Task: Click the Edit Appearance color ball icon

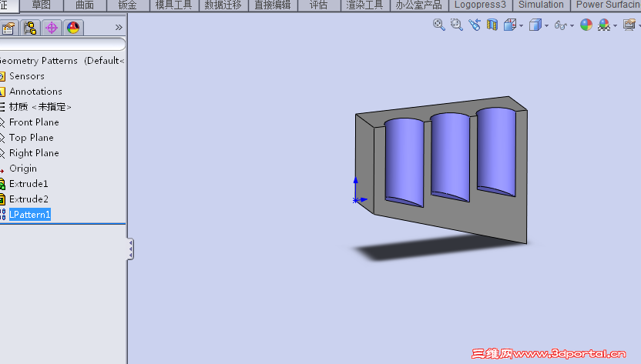Action: (x=586, y=25)
